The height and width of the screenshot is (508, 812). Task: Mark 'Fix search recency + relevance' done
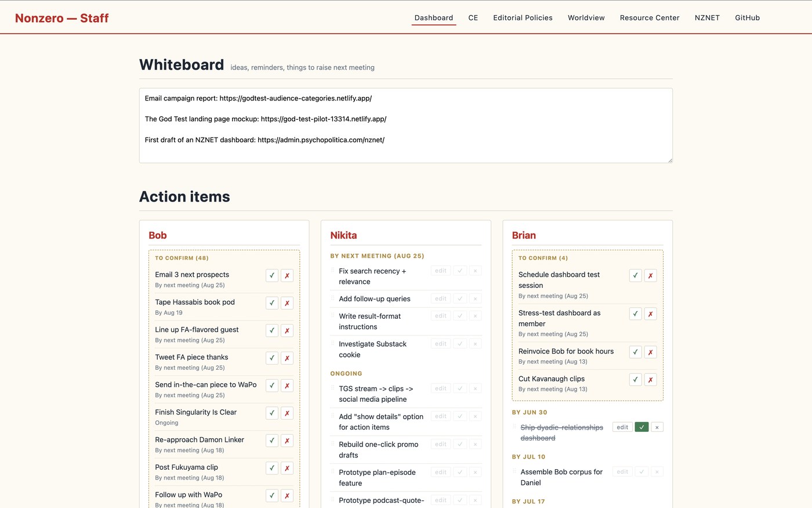pos(460,271)
